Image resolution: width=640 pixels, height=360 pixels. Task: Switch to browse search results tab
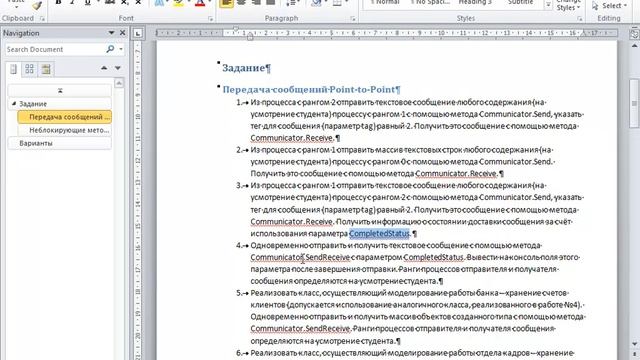(46, 69)
